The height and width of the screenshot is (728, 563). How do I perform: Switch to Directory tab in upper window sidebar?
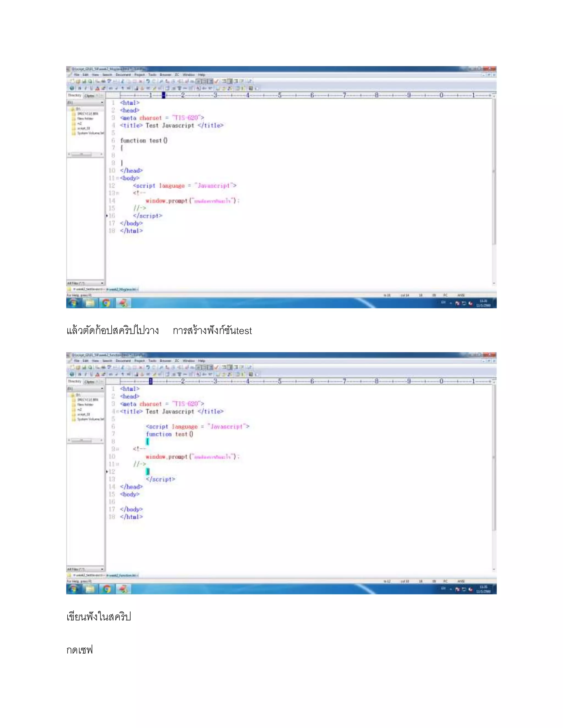pos(74,95)
